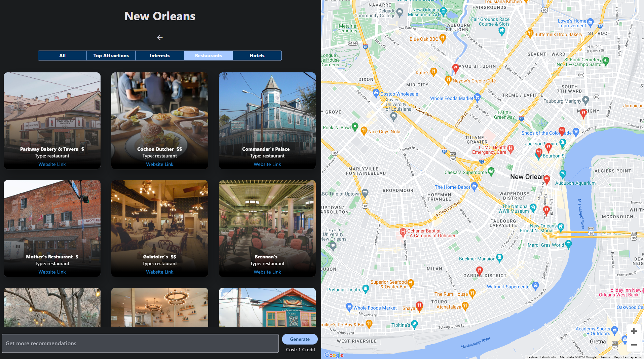
Task: Click the Atchafalaya restaurant pin
Action: tap(465, 306)
